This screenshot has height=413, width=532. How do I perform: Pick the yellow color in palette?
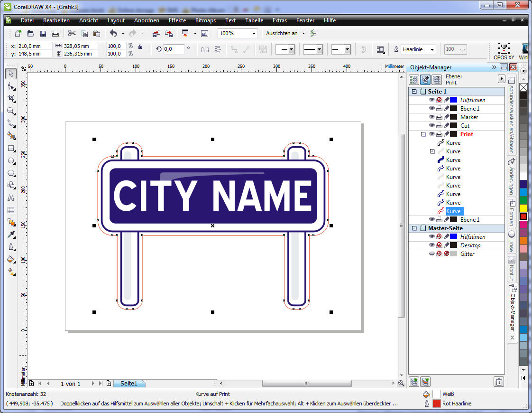pos(523,208)
